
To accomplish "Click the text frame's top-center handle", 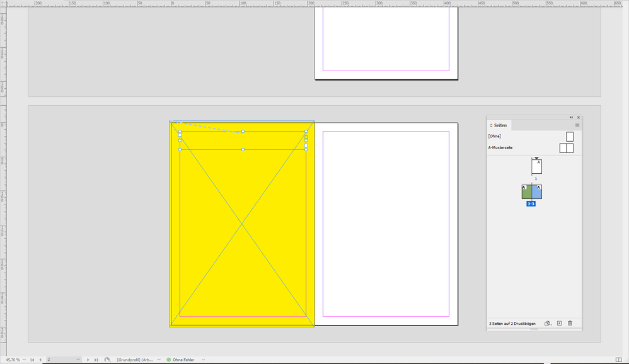I will (243, 132).
